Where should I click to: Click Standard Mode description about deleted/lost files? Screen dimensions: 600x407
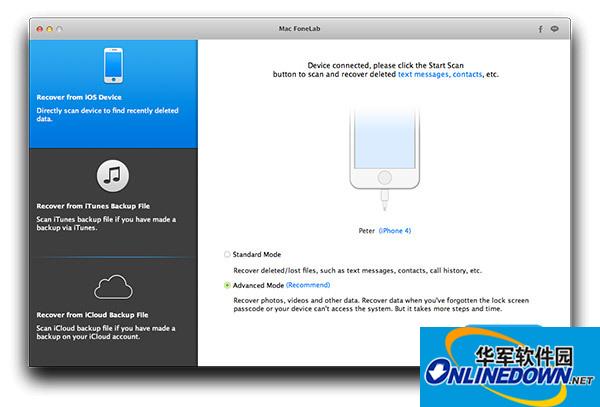tap(357, 270)
